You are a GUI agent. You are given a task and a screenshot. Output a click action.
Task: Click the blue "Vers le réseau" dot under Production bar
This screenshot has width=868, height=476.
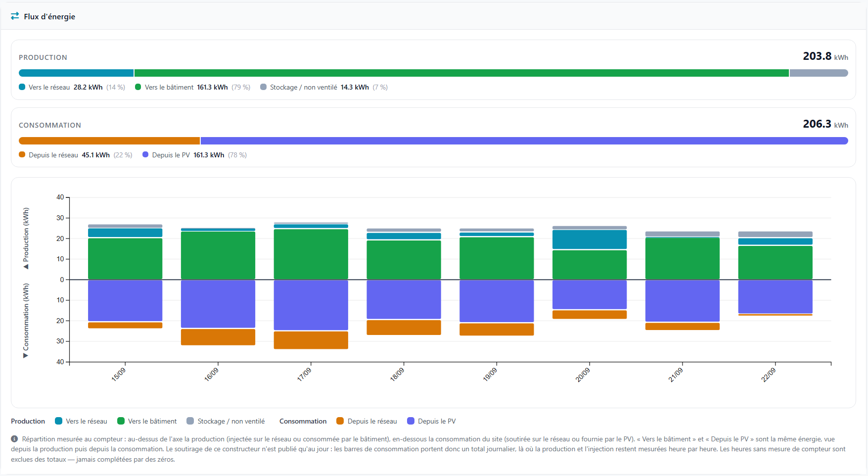22,87
